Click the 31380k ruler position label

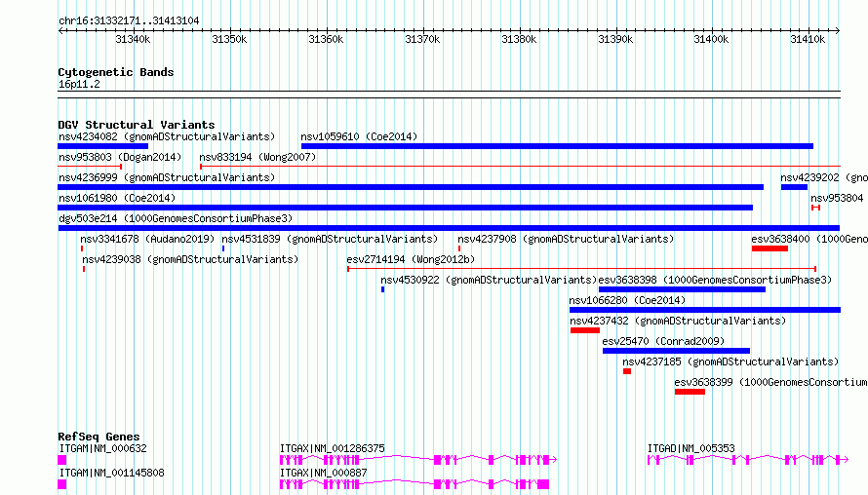(x=519, y=39)
